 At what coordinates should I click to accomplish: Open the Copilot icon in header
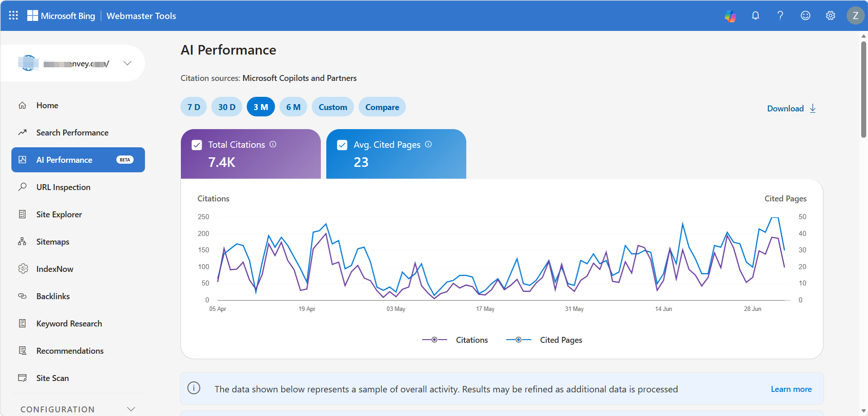(730, 16)
